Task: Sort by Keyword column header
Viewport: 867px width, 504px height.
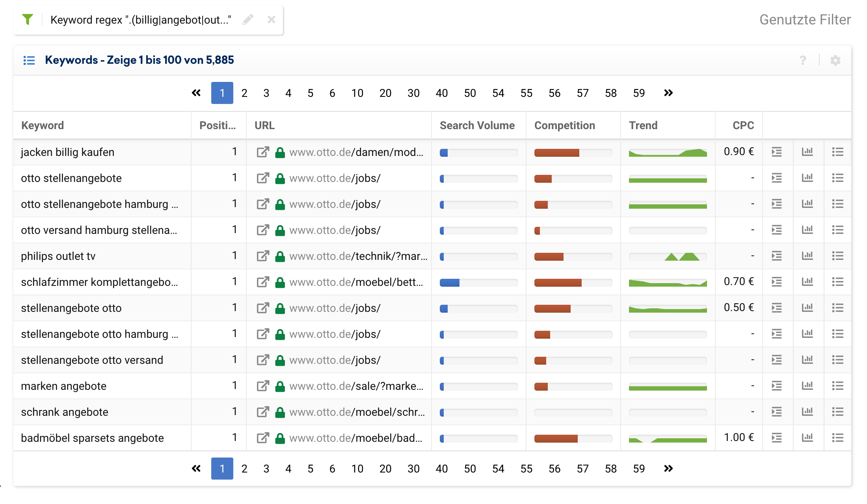Action: pyautogui.click(x=43, y=125)
